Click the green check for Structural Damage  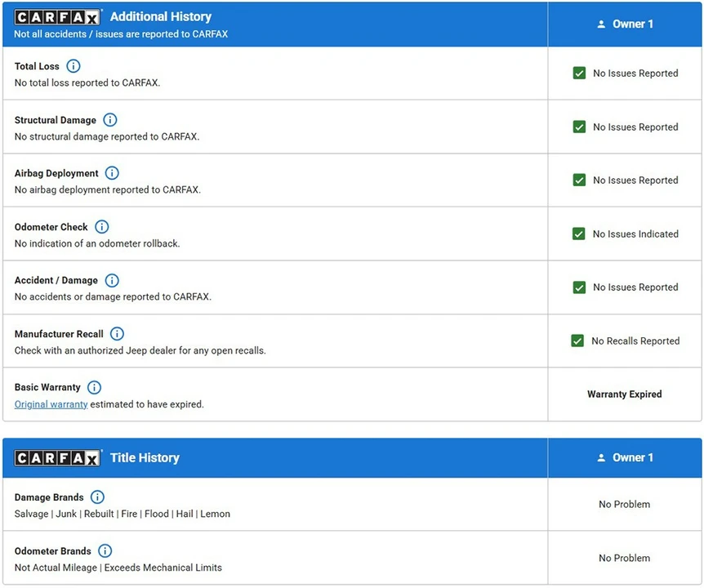pyautogui.click(x=579, y=127)
